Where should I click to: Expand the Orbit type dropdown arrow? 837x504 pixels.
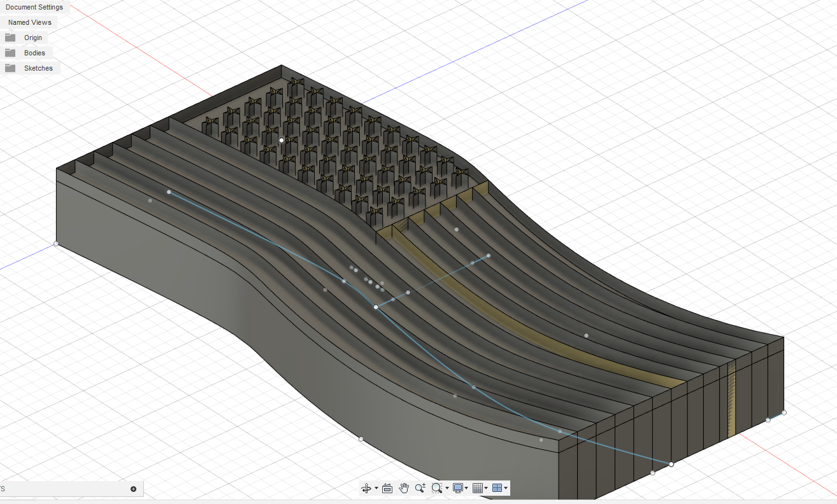[376, 489]
